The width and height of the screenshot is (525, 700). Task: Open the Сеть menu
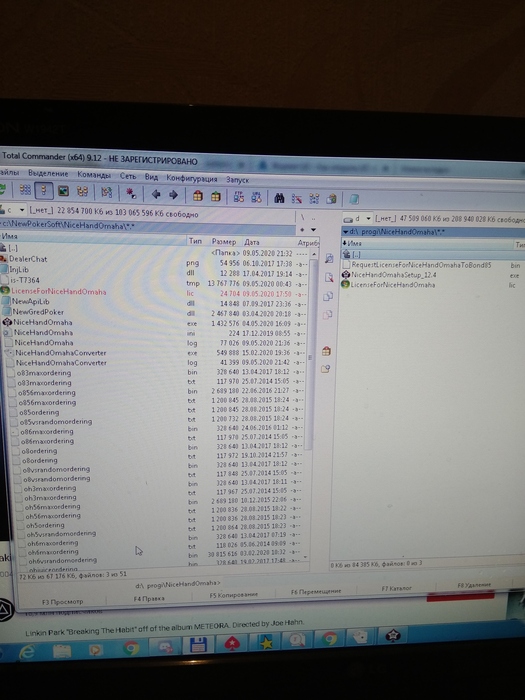128,176
